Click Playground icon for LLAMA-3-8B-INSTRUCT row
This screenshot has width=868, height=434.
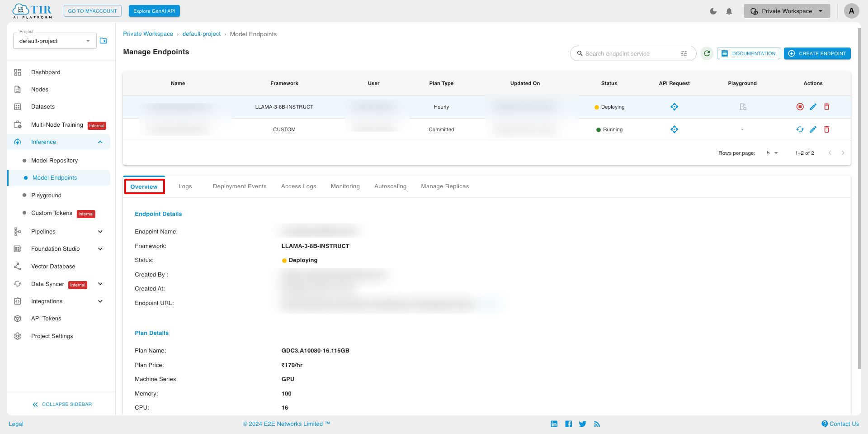(x=742, y=107)
